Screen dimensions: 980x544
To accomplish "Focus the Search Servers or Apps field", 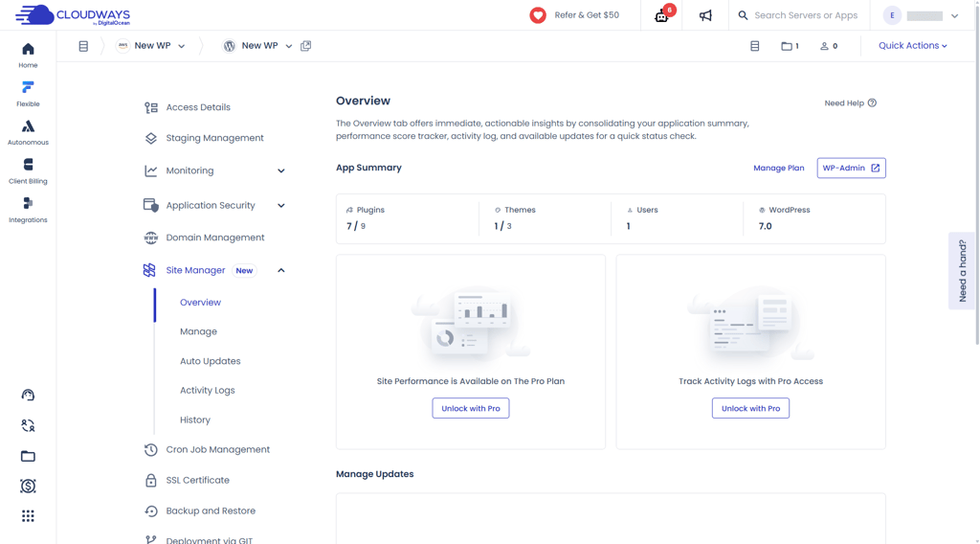I will (x=806, y=15).
